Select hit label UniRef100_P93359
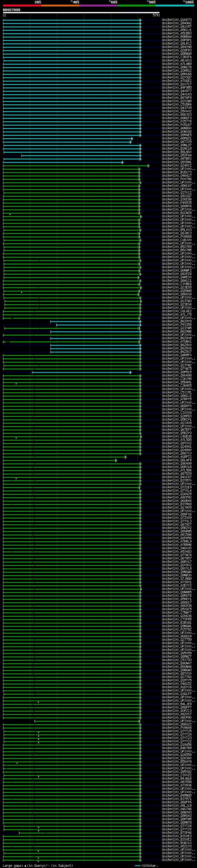The height and width of the screenshot is (868, 197). pyautogui.click(x=177, y=325)
